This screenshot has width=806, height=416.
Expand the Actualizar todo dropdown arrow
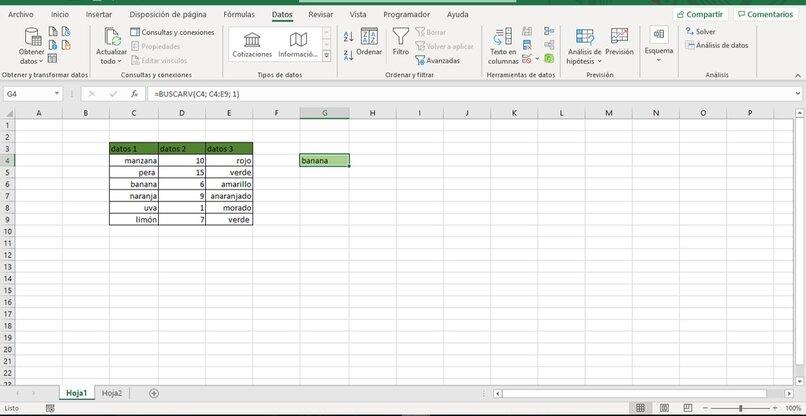pos(120,61)
